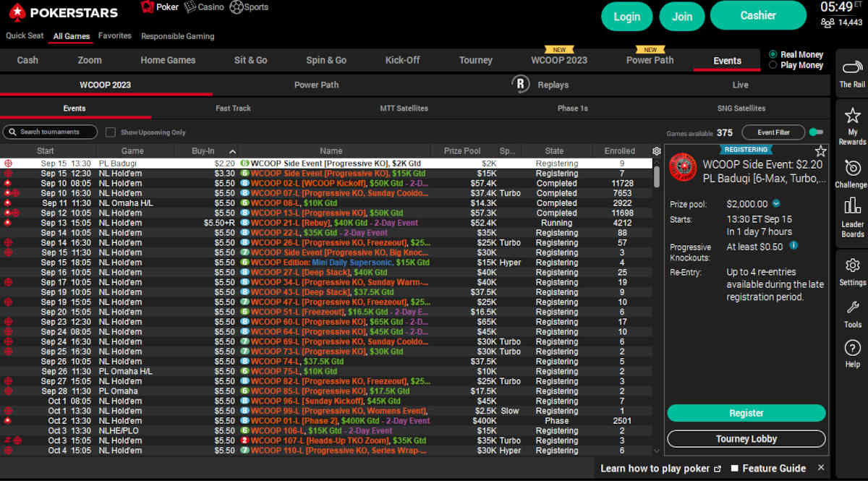This screenshot has width=868, height=481.
Task: Sort by the Prize Pool column
Action: (461, 151)
